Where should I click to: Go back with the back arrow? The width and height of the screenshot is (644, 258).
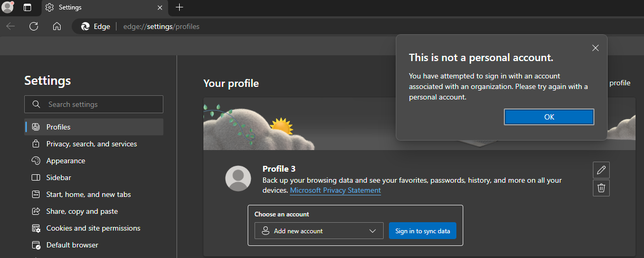click(11, 26)
